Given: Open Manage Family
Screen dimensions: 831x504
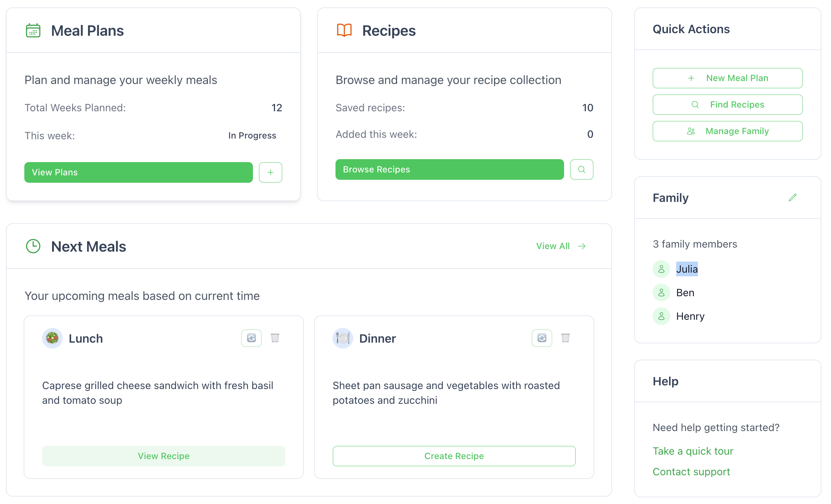Looking at the screenshot, I should point(727,131).
